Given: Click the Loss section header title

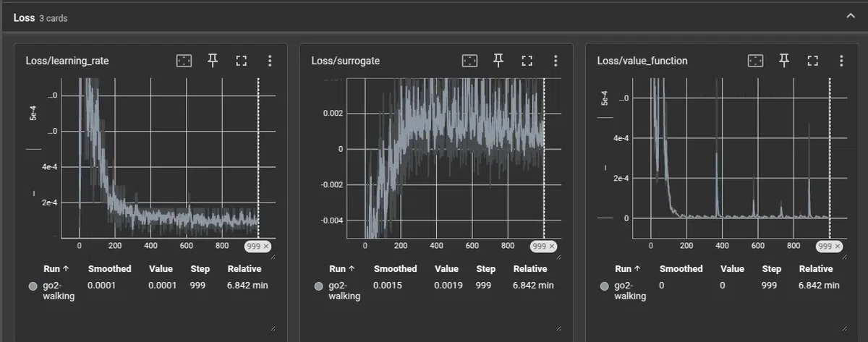Looking at the screenshot, I should pyautogui.click(x=24, y=17).
